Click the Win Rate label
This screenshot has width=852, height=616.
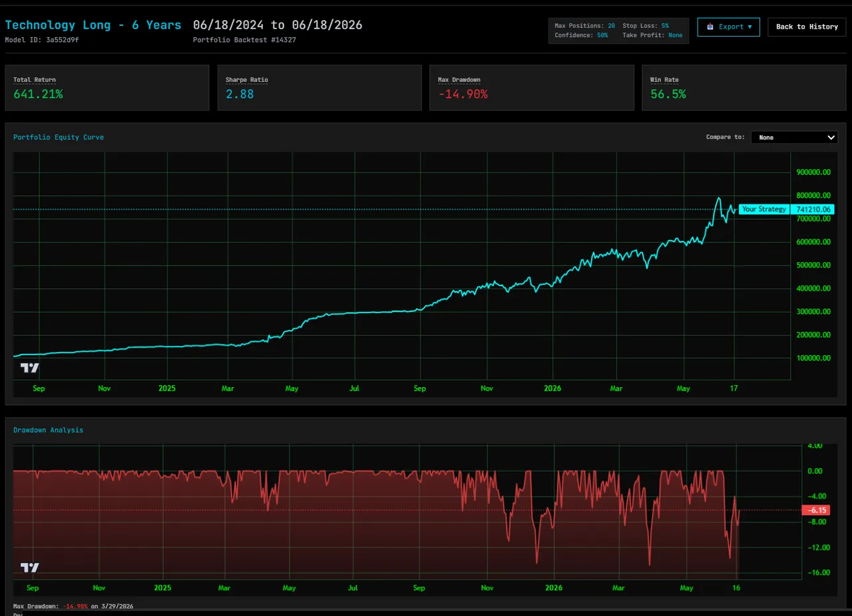coord(664,80)
